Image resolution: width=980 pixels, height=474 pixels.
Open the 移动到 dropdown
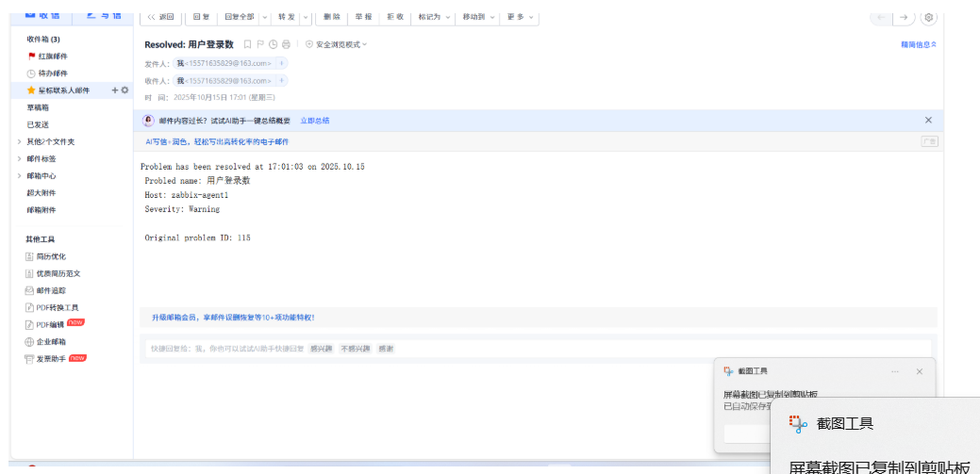[x=477, y=17]
